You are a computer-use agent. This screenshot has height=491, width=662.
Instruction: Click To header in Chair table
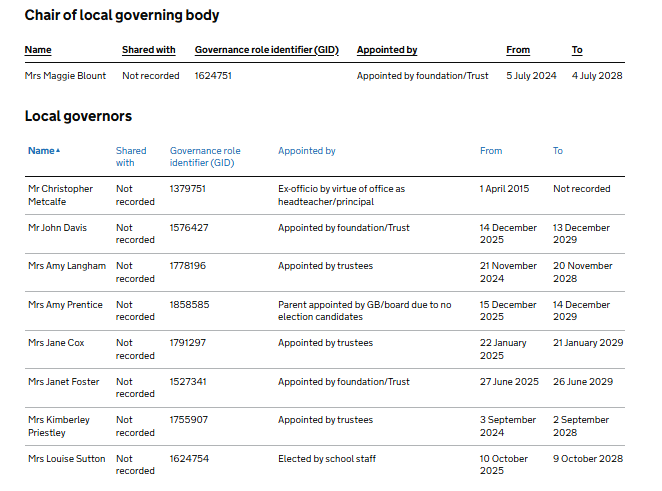click(577, 50)
